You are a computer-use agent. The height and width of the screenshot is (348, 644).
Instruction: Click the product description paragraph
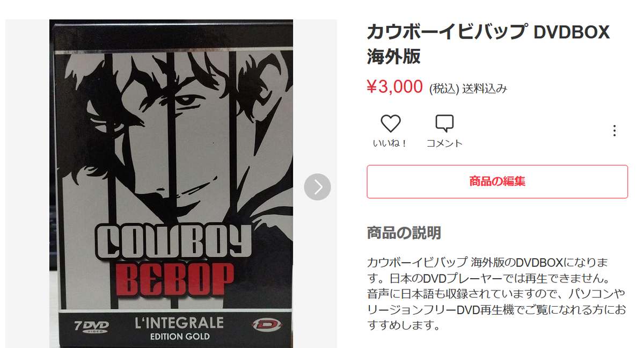click(x=489, y=294)
